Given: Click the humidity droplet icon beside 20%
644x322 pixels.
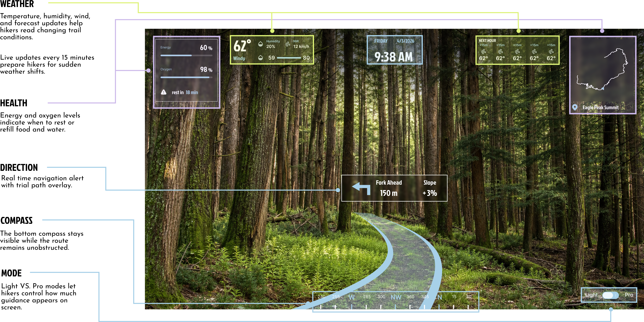Looking at the screenshot, I should click(x=260, y=44).
